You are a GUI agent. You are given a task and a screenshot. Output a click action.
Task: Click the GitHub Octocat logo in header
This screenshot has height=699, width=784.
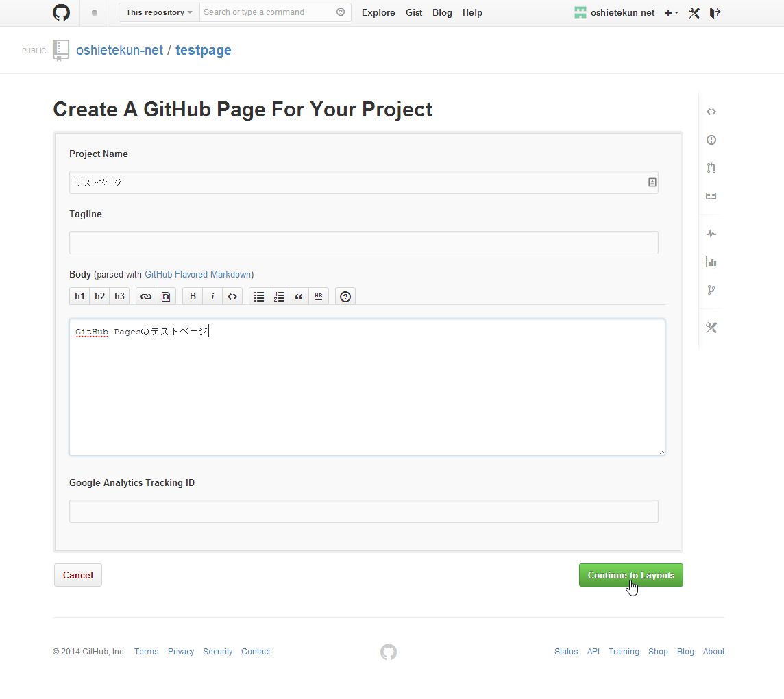tap(62, 12)
